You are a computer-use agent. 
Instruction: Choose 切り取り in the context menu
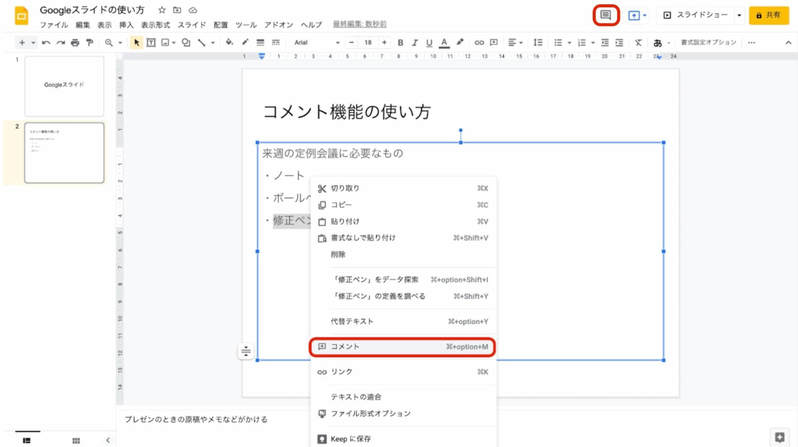tap(402, 188)
